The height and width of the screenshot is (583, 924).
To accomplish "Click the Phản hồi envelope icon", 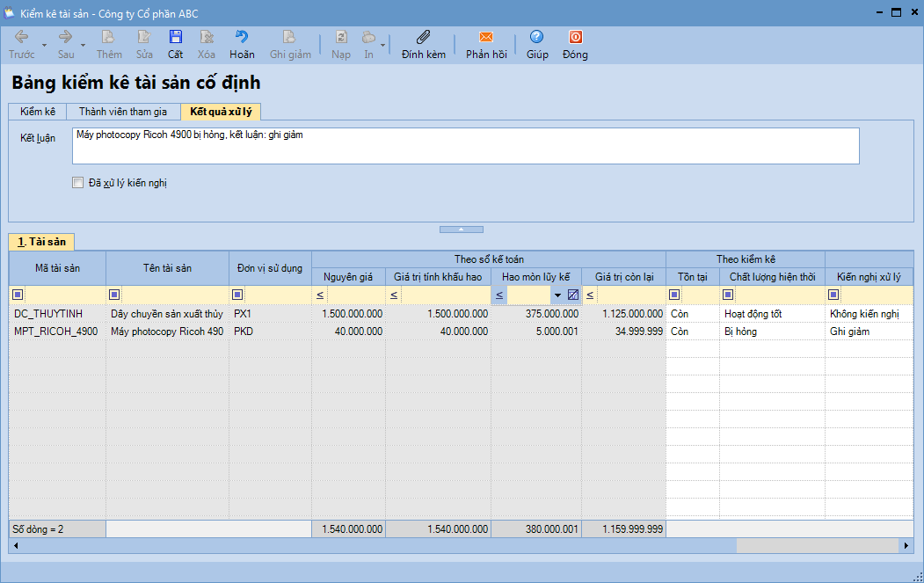I will 485,37.
